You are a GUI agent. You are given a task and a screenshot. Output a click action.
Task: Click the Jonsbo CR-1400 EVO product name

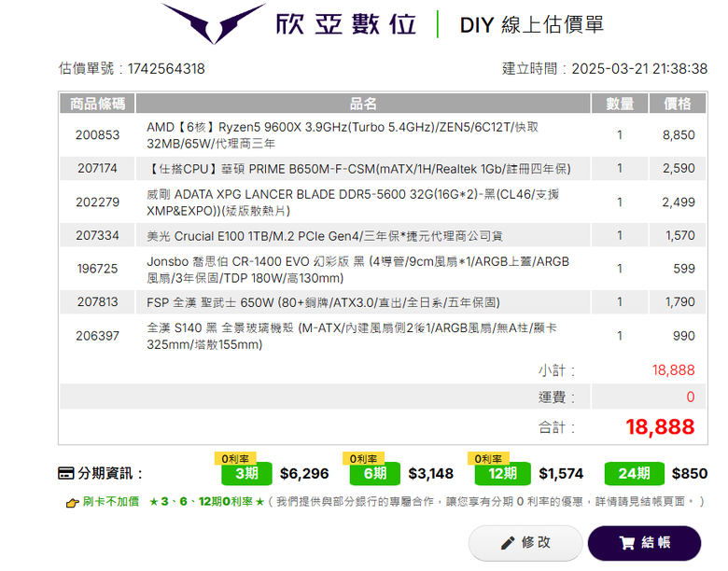point(357,270)
